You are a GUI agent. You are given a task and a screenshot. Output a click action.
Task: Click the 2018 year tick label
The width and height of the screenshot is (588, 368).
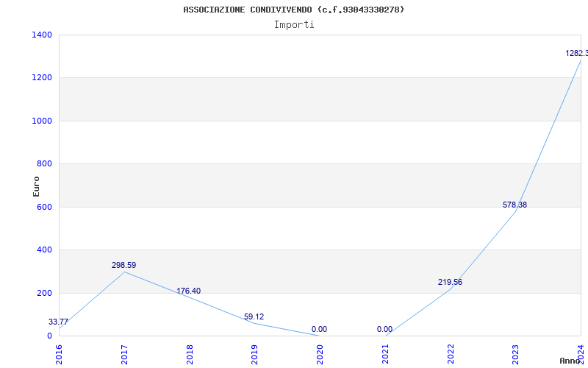pyautogui.click(x=190, y=354)
